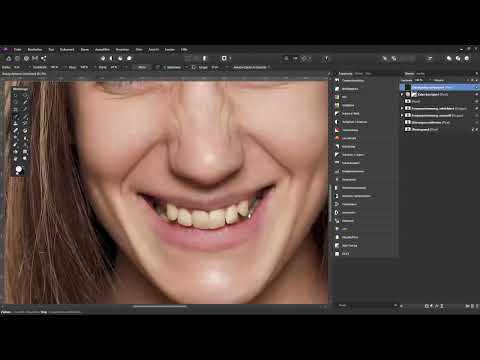Click the primary colour circle in Werkzeuge panel
The height and width of the screenshot is (360, 480).
(19, 169)
